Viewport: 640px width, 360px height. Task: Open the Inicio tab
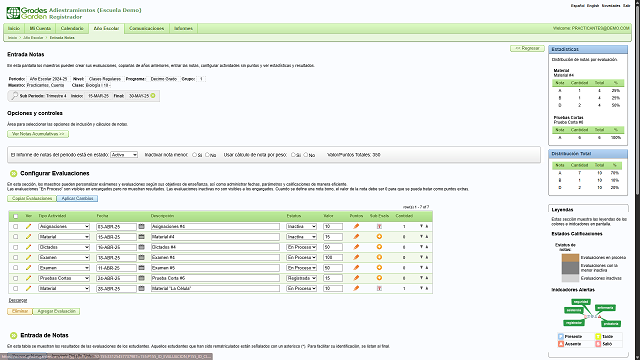[14, 29]
